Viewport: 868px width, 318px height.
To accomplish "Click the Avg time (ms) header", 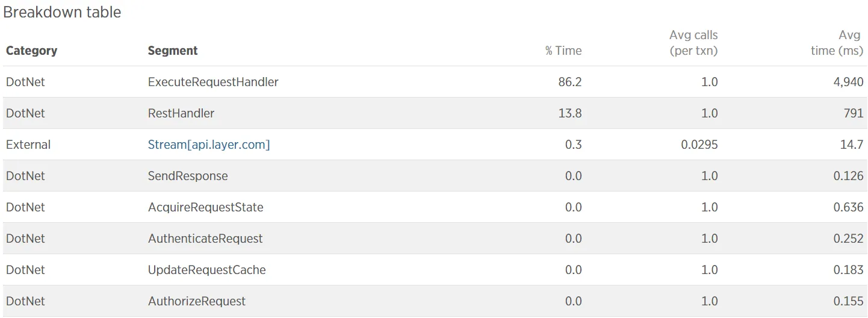I will point(837,43).
